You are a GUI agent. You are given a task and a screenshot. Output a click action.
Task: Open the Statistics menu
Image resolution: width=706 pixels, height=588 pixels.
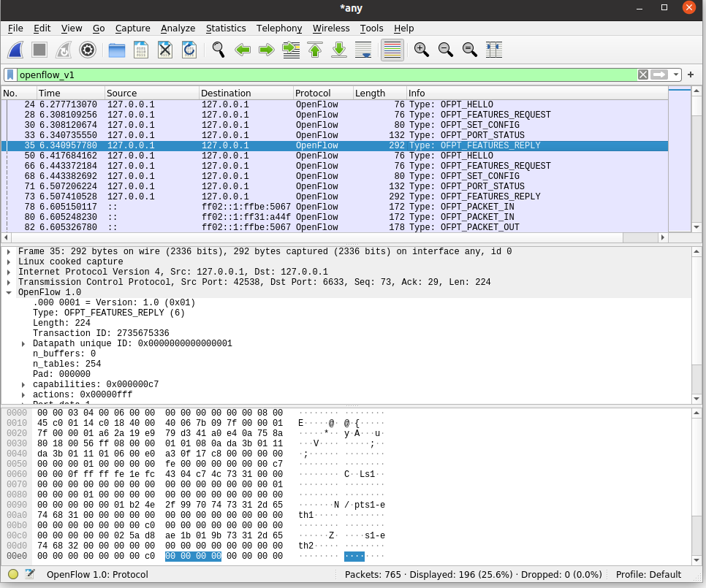226,28
